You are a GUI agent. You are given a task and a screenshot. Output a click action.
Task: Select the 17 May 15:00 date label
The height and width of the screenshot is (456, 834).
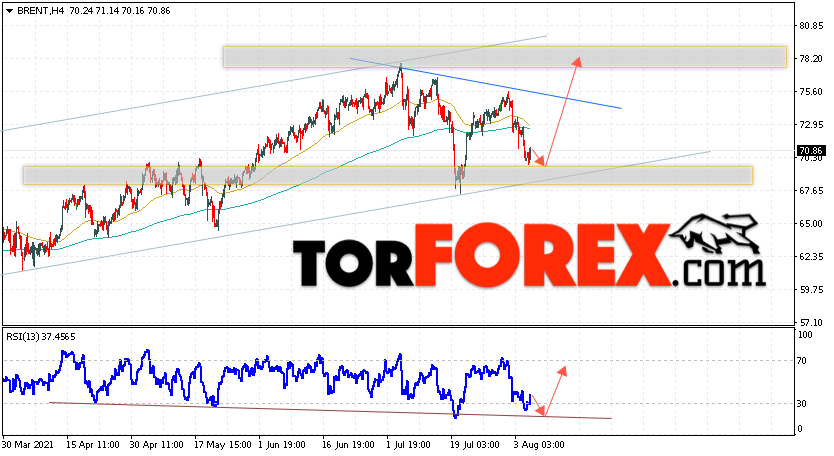[221, 444]
